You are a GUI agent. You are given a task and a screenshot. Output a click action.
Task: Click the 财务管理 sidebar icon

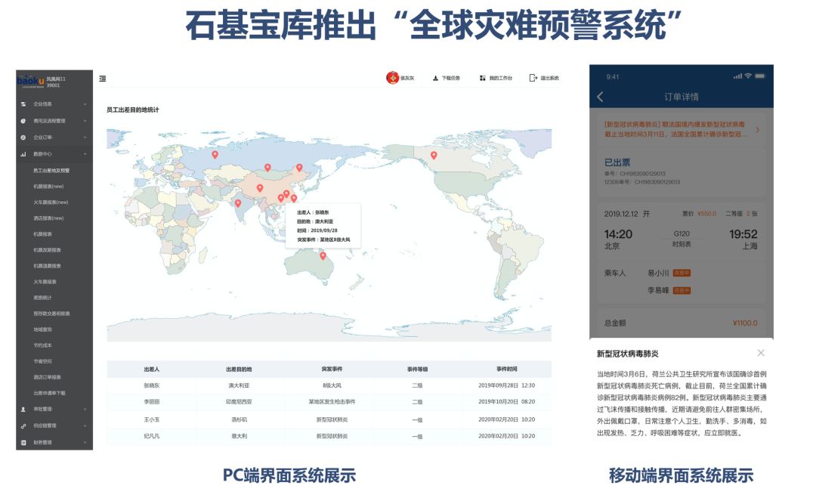[x=23, y=443]
